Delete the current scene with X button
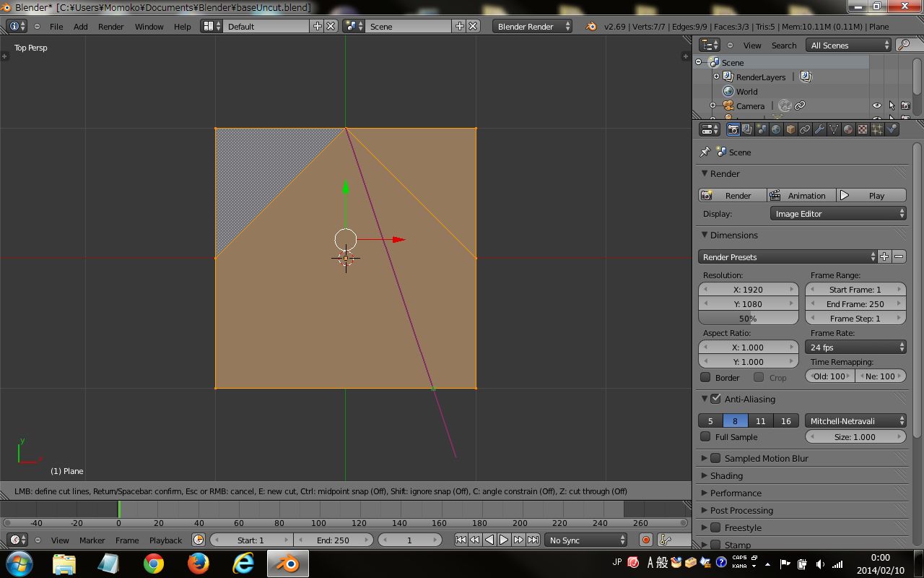 point(472,26)
